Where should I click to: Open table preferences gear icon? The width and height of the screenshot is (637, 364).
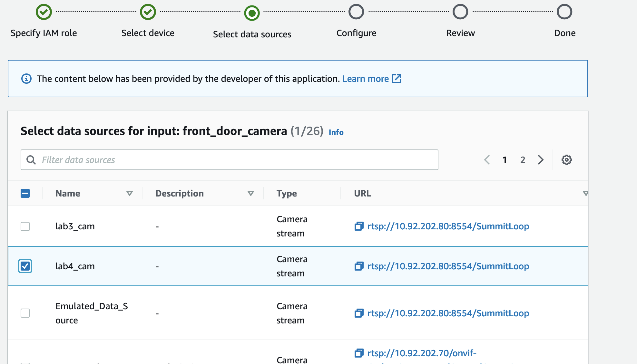point(566,160)
